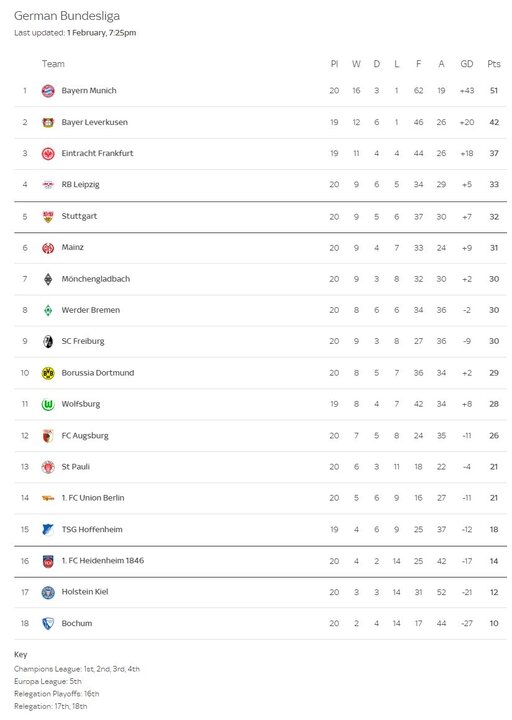This screenshot has height=720, width=512.
Task: Open the RB Leipzig team link
Action: 80,185
